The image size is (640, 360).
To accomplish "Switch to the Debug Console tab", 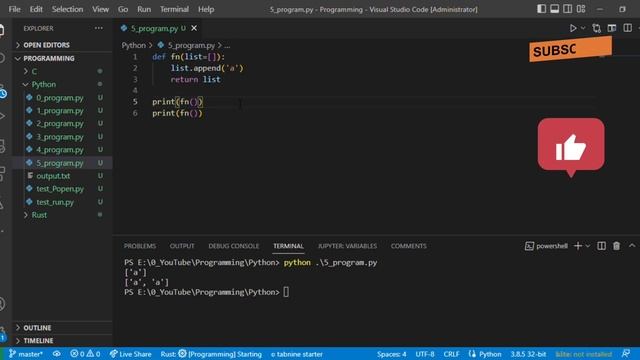I will [x=233, y=246].
